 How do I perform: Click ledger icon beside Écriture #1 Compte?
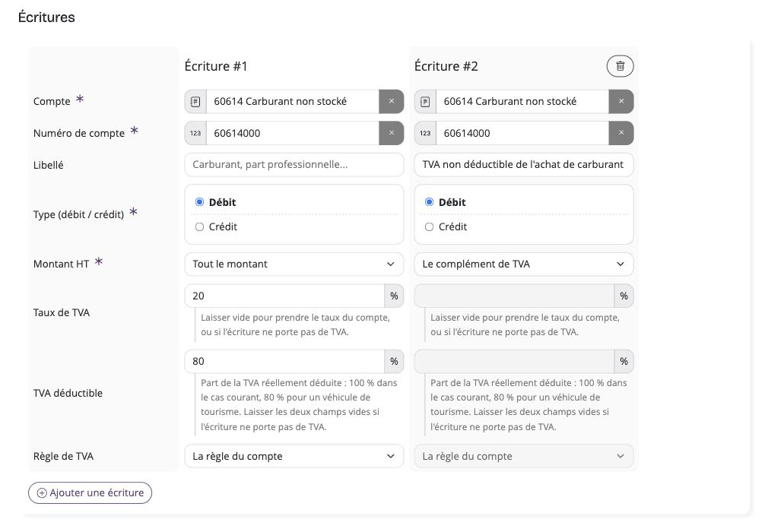[195, 101]
